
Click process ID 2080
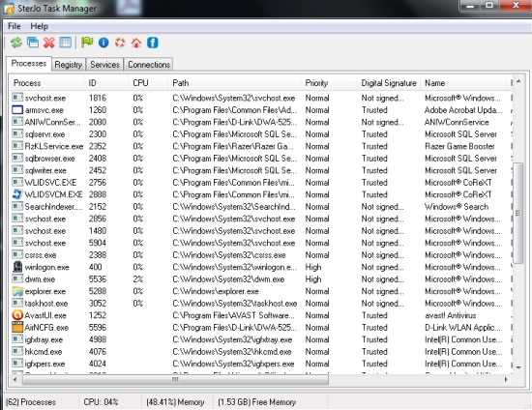(x=98, y=122)
